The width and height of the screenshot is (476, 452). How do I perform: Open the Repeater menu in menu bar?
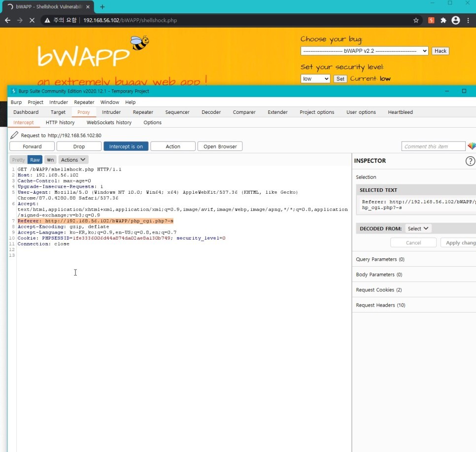click(84, 103)
